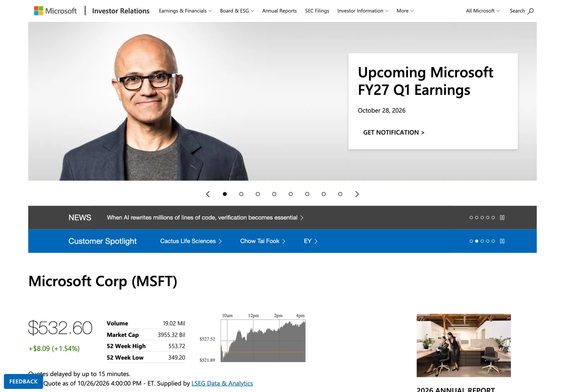Screen dimensions: 565x392
Task: Read the AI code verification news headline
Action: (x=202, y=218)
